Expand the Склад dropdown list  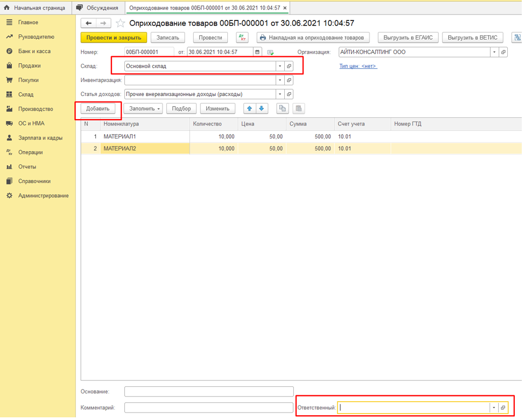point(279,66)
